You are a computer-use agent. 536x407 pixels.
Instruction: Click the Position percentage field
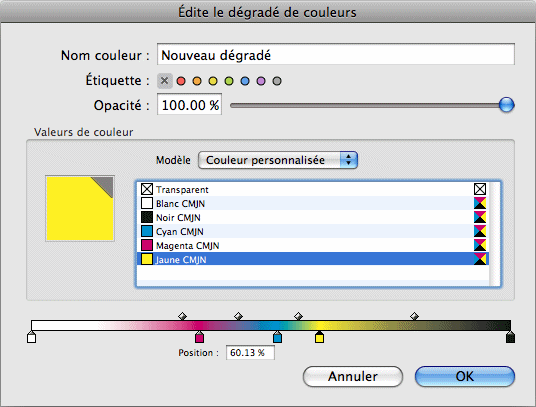(250, 353)
